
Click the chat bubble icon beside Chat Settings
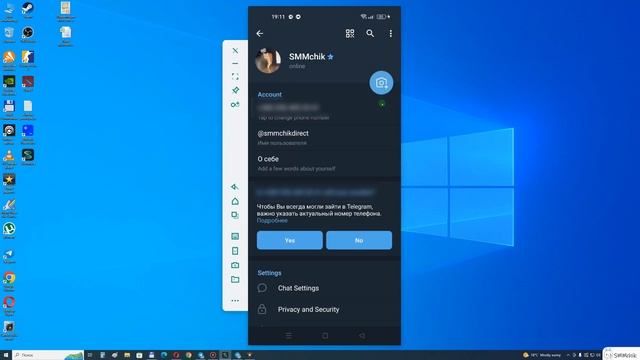point(262,288)
